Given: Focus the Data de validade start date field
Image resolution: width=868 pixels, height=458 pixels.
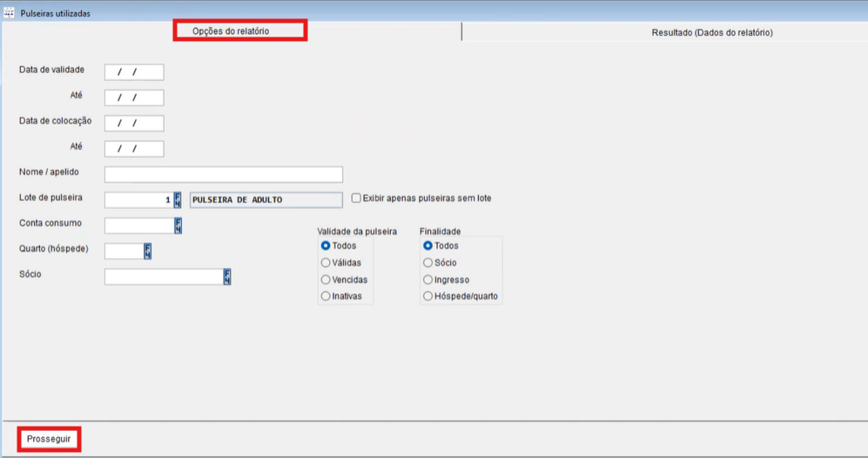Looking at the screenshot, I should point(133,72).
